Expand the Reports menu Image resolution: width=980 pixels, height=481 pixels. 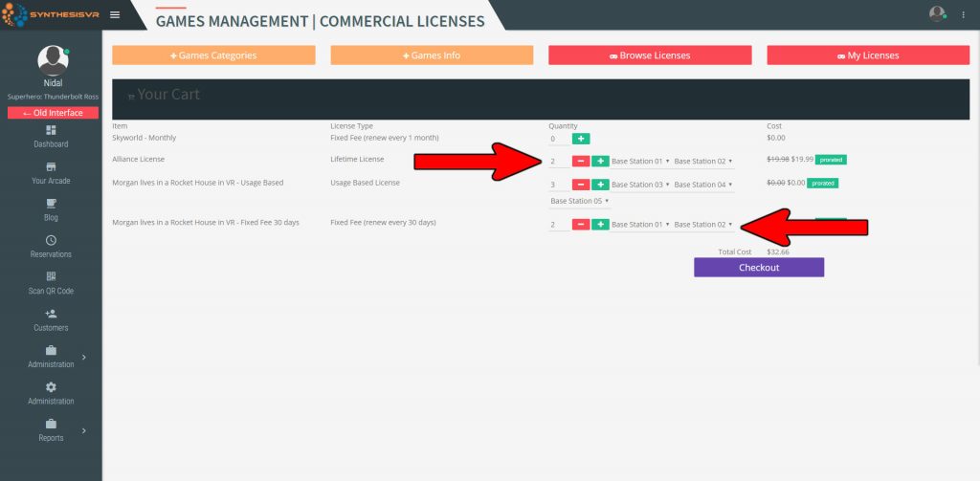[x=52, y=430]
